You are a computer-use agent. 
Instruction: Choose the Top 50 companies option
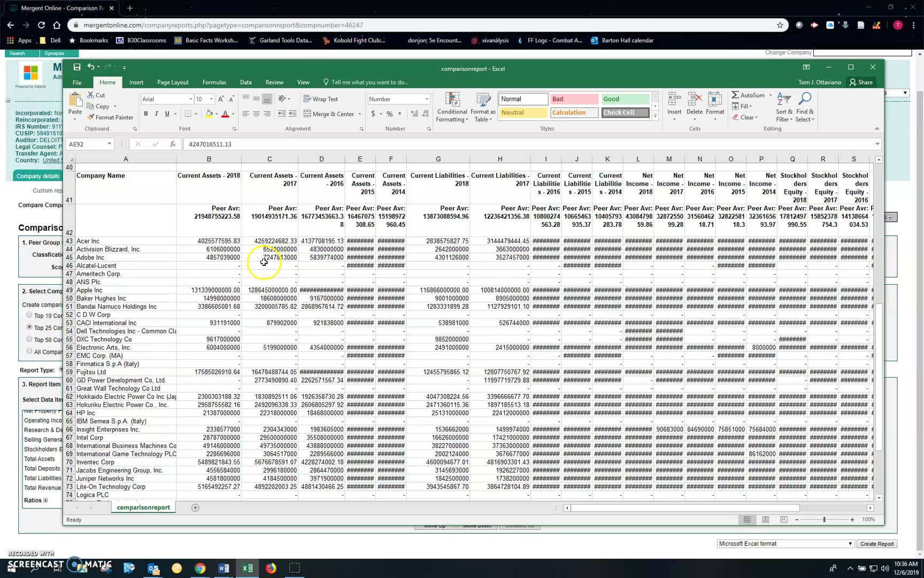[x=29, y=338]
